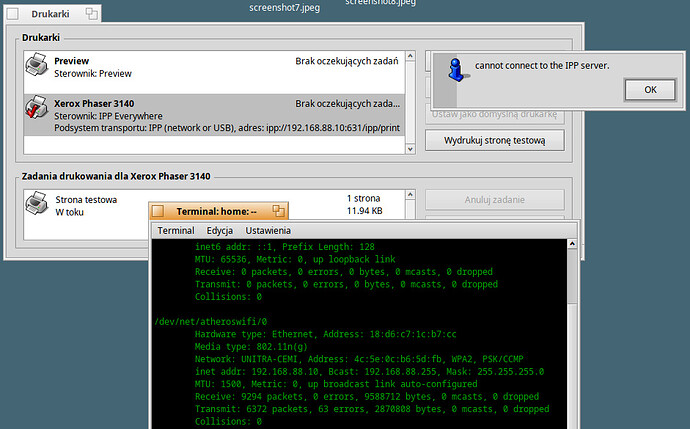Click the Terminal: home title tab
Screen dimensions: 690x429
point(217,212)
